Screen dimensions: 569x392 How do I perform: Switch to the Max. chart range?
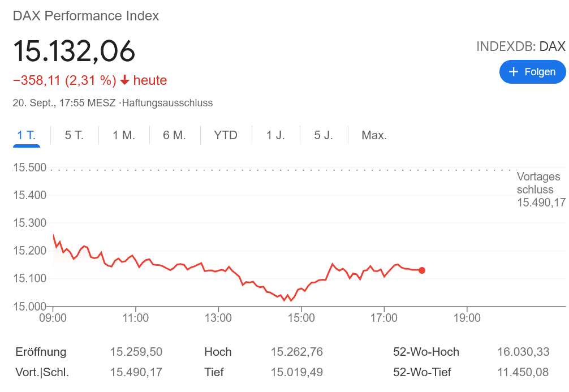click(x=373, y=135)
